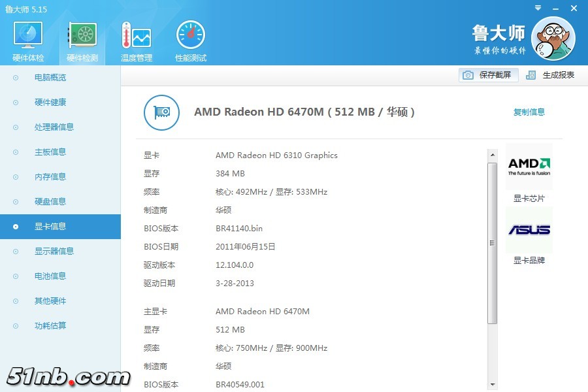
Task: Select 内存信息 in the sidebar
Action: [50, 177]
